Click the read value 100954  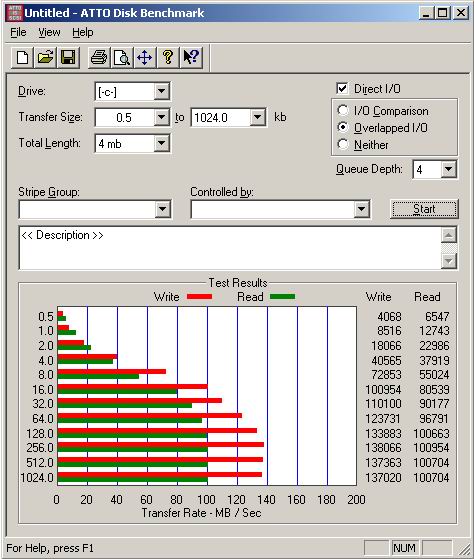[431, 448]
